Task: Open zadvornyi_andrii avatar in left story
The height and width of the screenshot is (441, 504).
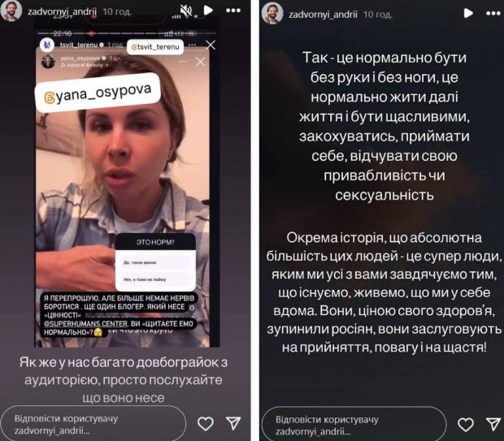Action: [x=11, y=11]
